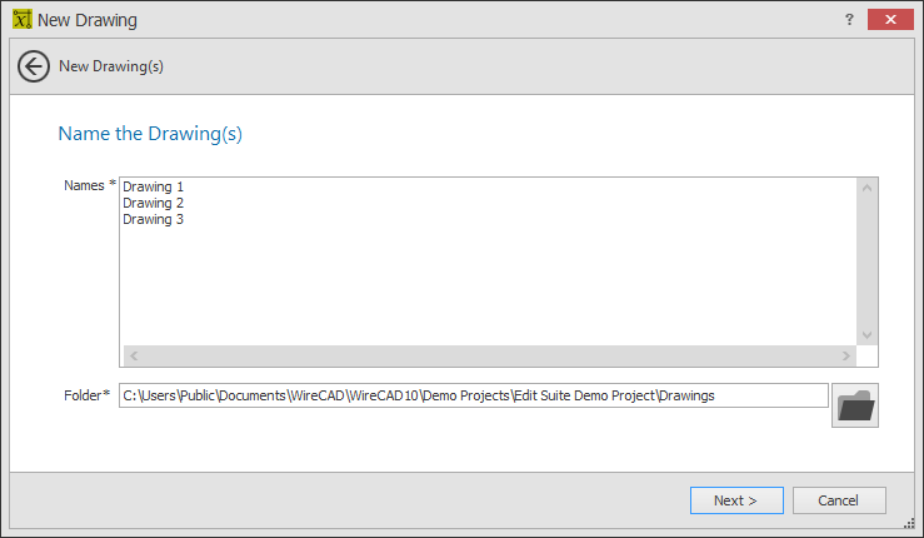924x538 pixels.
Task: Click the Names list scroll down arrow
Action: (867, 335)
